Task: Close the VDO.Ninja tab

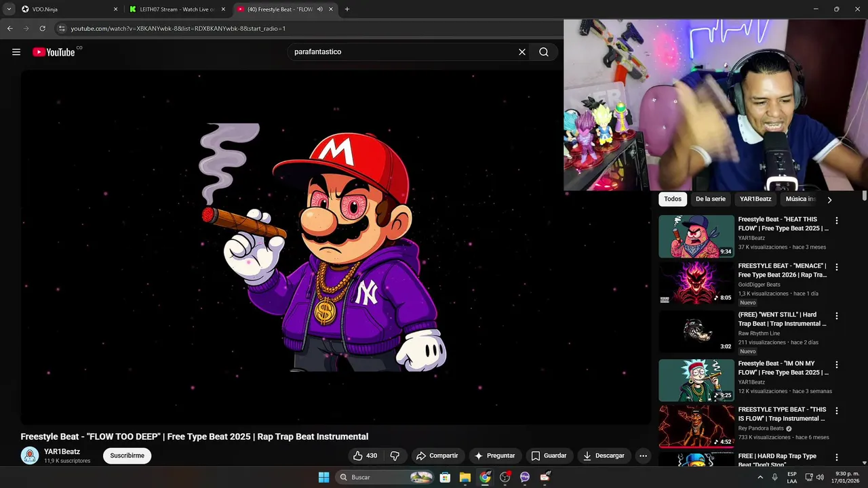Action: pos(115,9)
